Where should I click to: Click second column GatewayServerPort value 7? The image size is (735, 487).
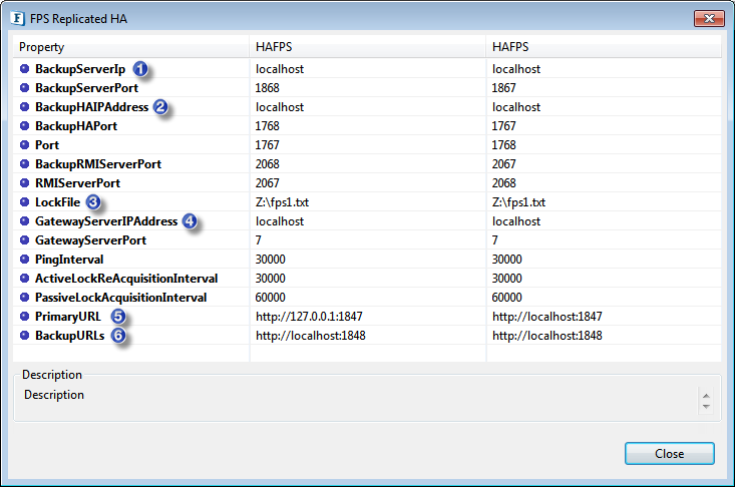[x=495, y=240]
